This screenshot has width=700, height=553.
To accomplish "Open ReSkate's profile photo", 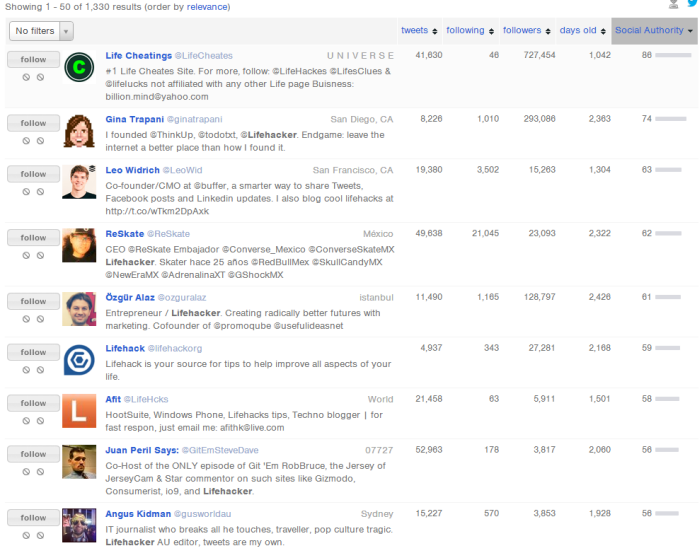I will tap(79, 245).
